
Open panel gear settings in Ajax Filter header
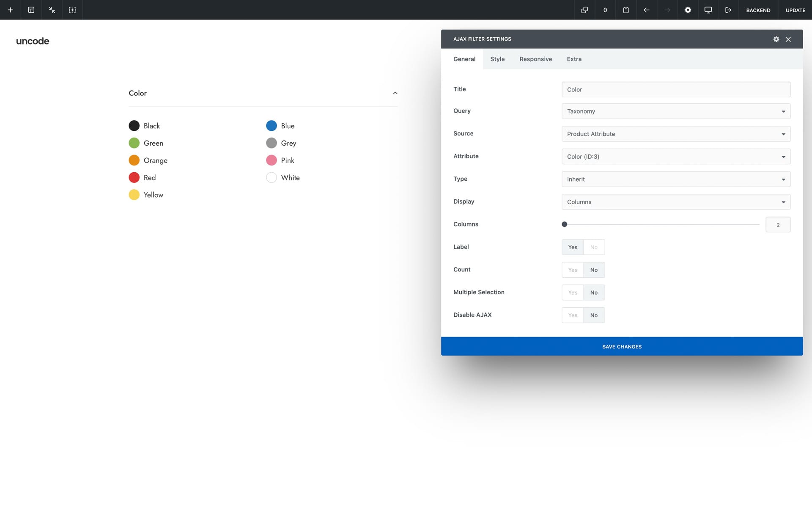[x=776, y=39]
